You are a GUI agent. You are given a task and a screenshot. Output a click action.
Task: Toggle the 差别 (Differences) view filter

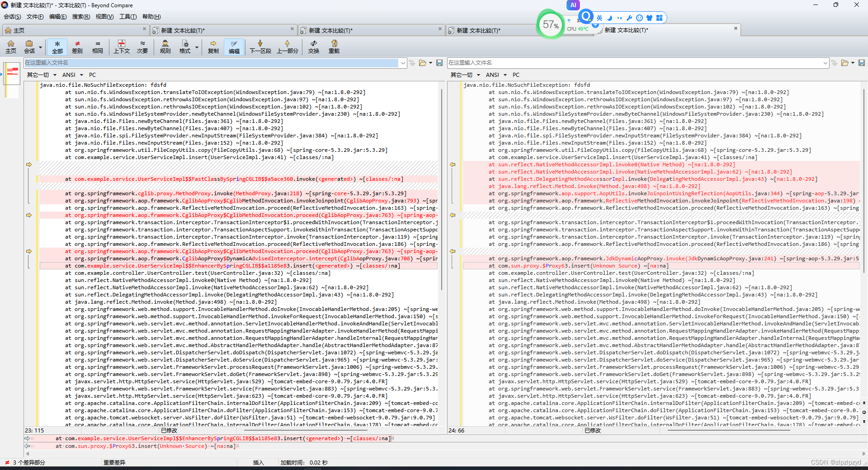[x=77, y=47]
